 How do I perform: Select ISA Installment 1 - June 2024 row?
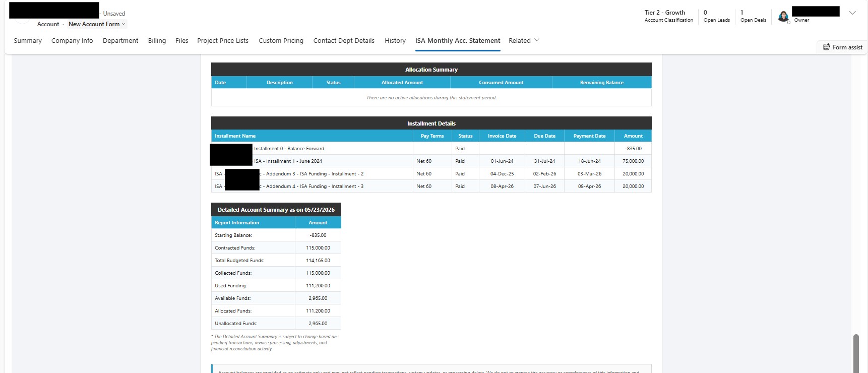point(431,161)
